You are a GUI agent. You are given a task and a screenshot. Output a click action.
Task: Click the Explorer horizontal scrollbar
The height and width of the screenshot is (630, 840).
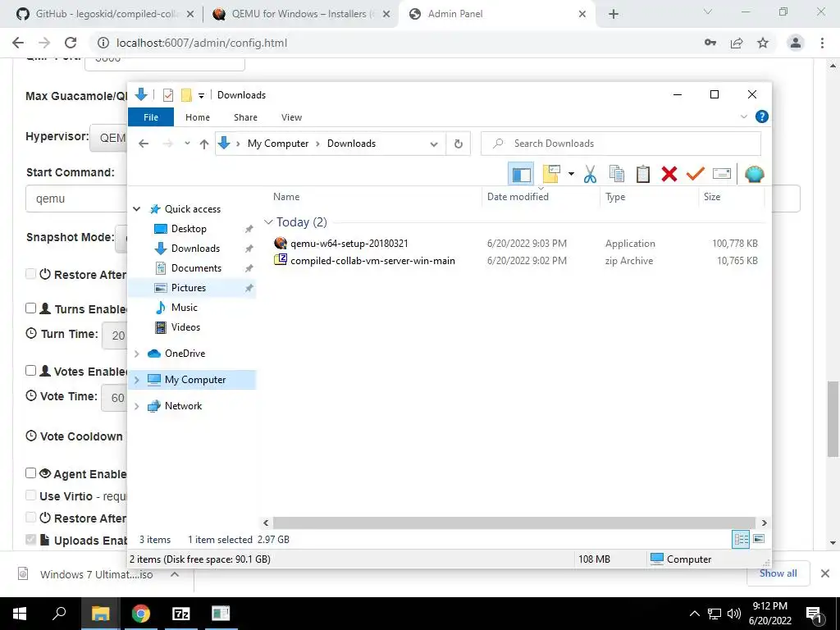coord(514,523)
